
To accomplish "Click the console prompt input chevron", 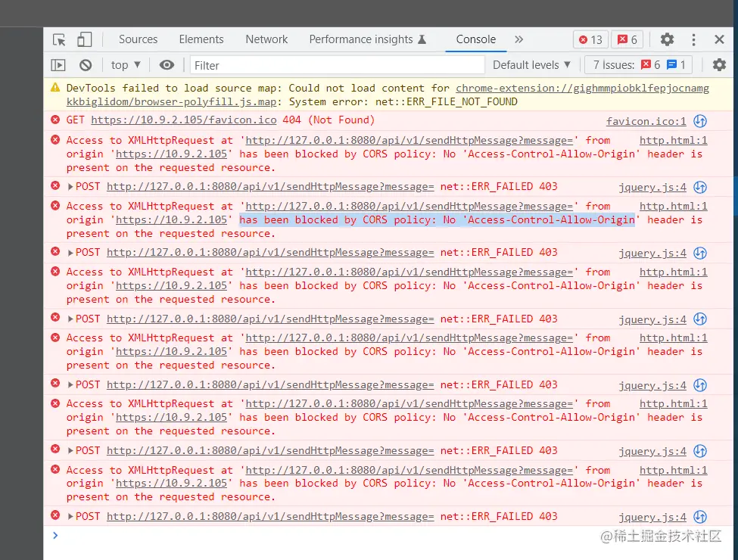I will [55, 536].
